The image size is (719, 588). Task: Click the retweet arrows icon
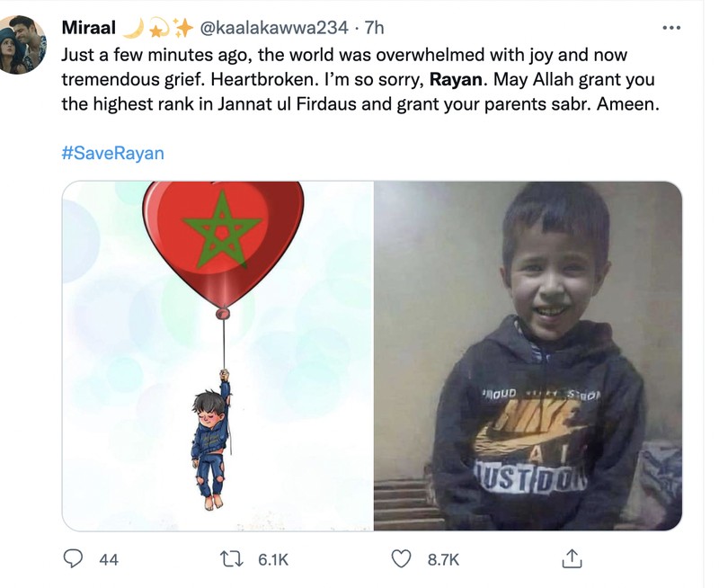coord(235,558)
